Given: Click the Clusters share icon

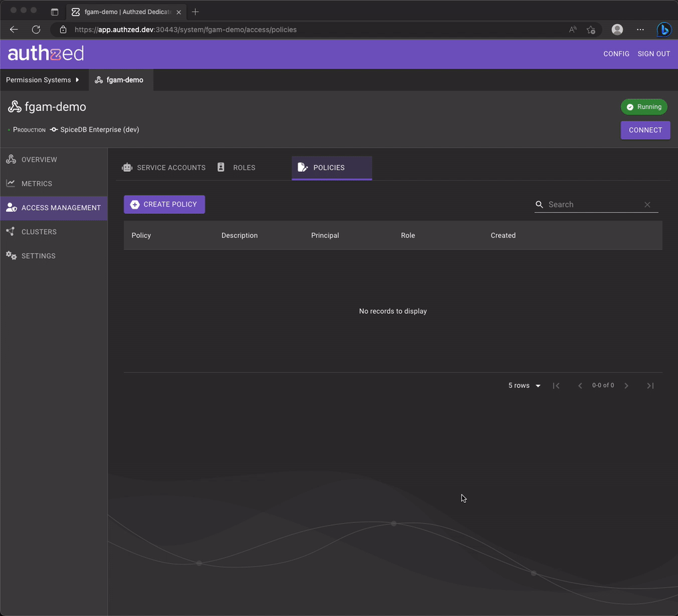Looking at the screenshot, I should pyautogui.click(x=11, y=231).
